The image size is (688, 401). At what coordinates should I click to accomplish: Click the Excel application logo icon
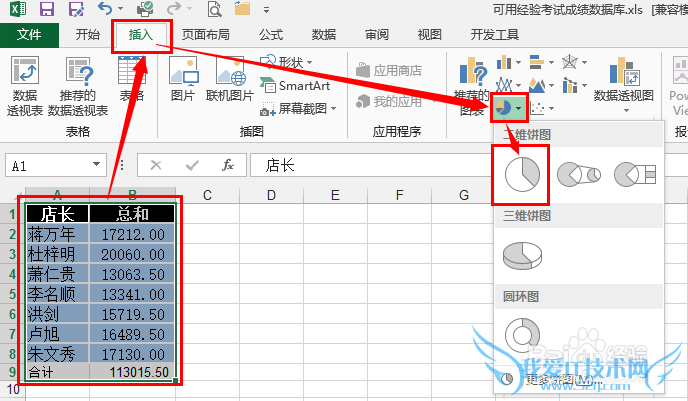click(x=18, y=9)
